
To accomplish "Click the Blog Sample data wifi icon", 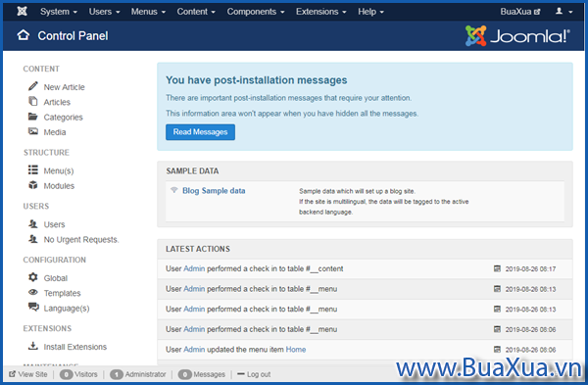I will [174, 190].
